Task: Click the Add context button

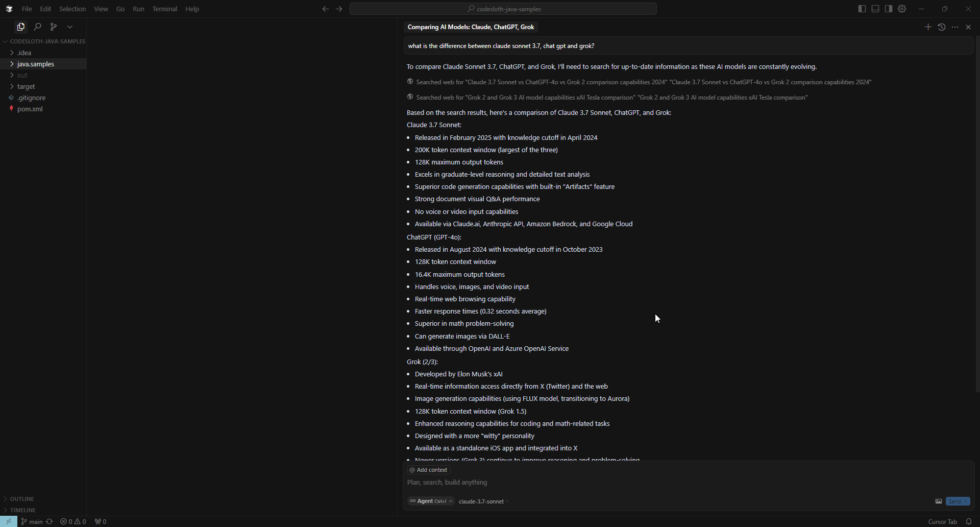Action: click(429, 470)
